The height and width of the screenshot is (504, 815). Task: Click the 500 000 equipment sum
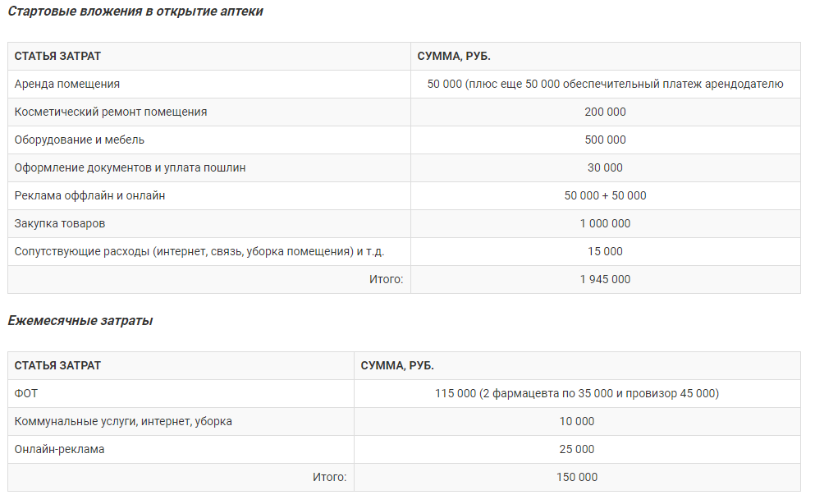[x=605, y=140]
